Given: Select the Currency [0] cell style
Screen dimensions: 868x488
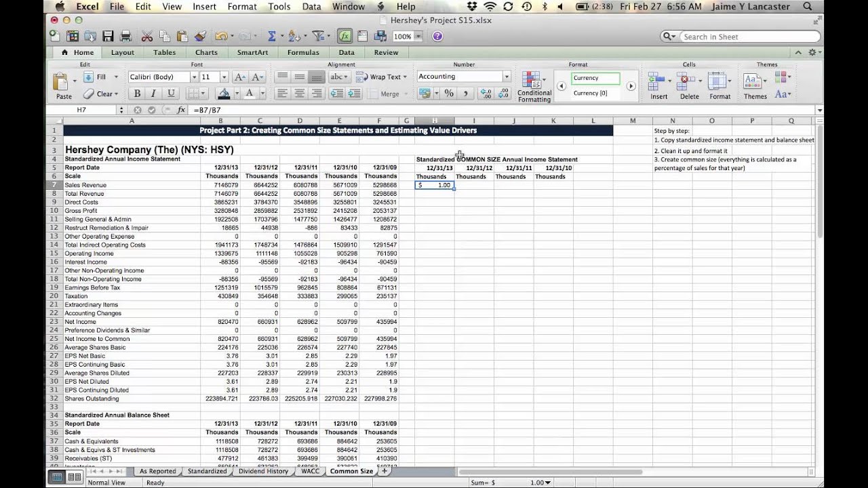Looking at the screenshot, I should pos(595,94).
